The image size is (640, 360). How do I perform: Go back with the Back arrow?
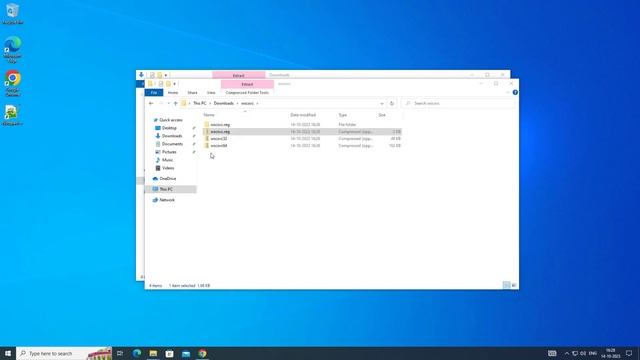pyautogui.click(x=151, y=104)
